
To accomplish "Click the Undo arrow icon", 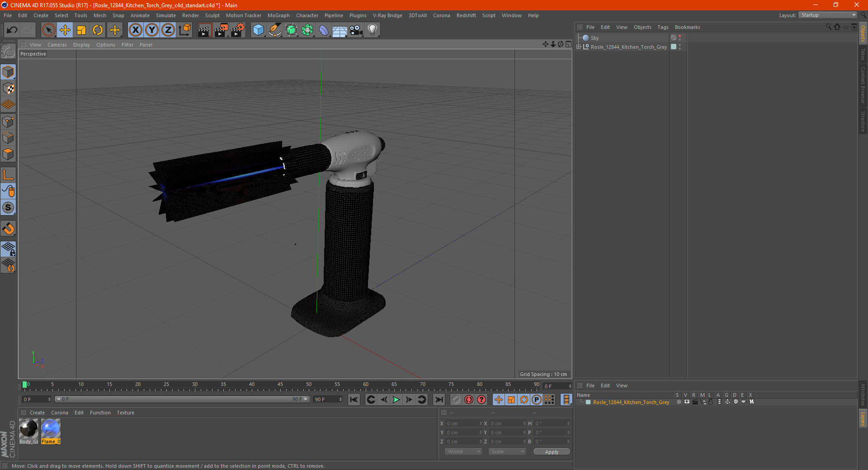I will click(x=12, y=30).
